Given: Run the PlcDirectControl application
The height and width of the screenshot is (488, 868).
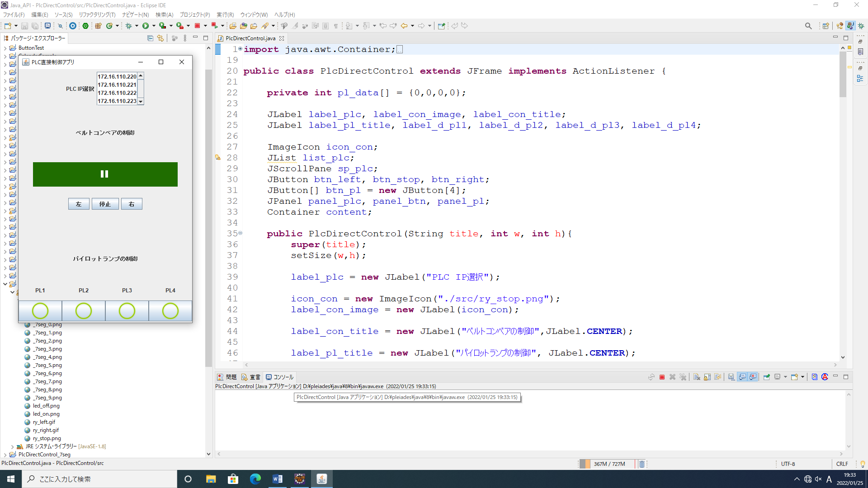Looking at the screenshot, I should pyautogui.click(x=146, y=26).
